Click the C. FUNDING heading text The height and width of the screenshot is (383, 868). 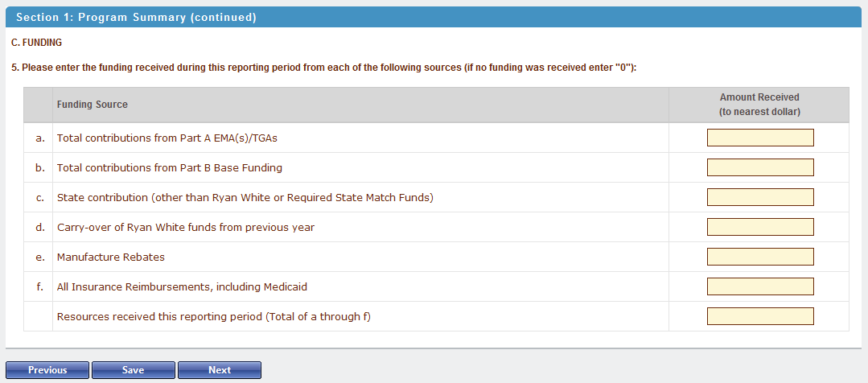(36, 43)
